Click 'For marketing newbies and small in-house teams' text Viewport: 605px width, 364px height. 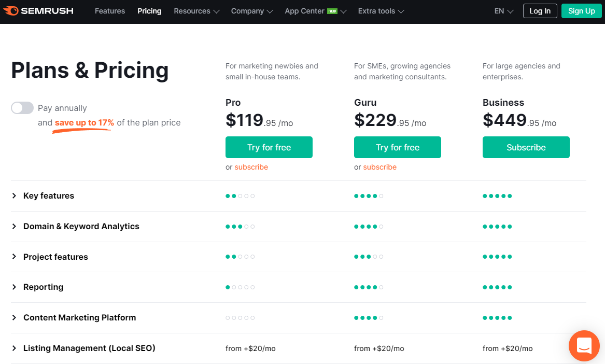(272, 72)
